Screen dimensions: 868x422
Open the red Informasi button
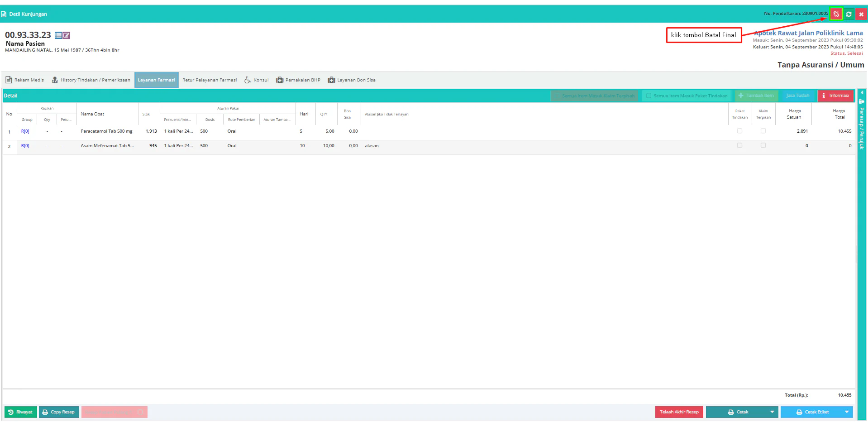835,96
